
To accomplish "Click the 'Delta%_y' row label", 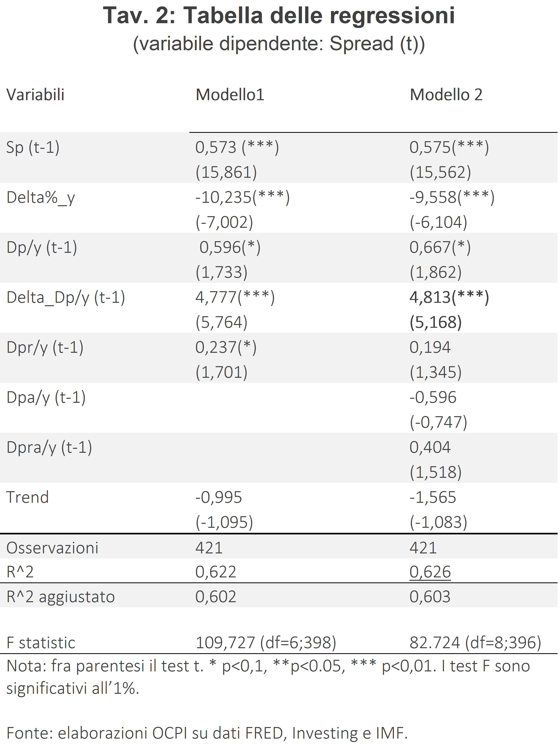I will pos(40,197).
